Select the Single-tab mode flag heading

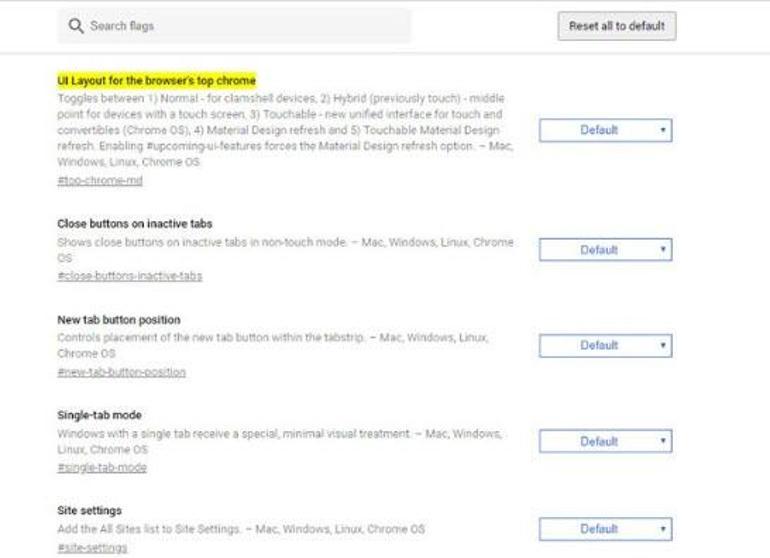(x=100, y=415)
